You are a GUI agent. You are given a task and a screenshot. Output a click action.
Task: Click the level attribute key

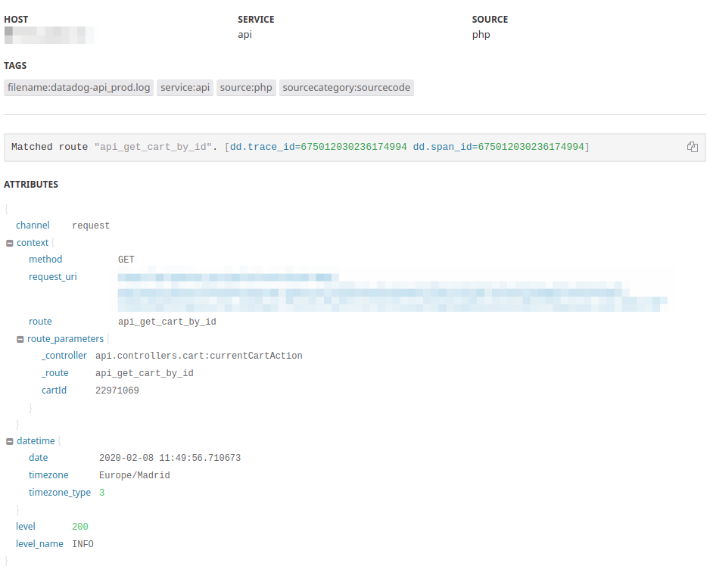click(x=26, y=527)
